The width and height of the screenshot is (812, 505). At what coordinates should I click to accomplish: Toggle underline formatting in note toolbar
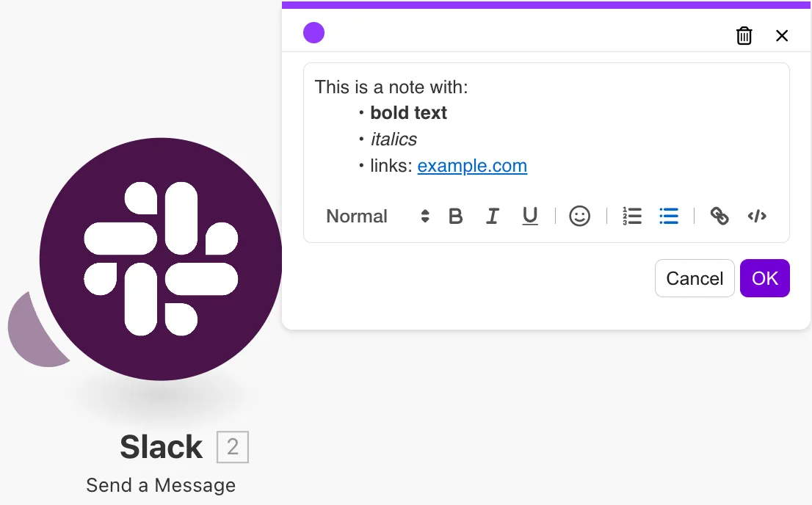530,217
